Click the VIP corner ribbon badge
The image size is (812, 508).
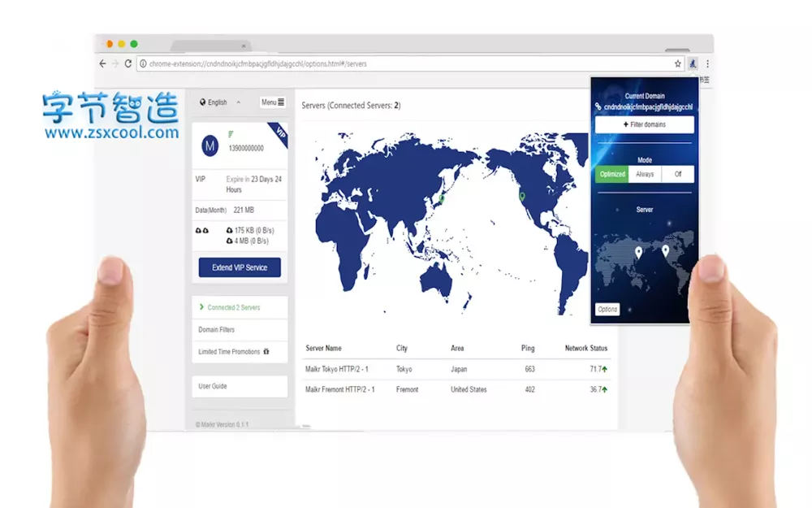click(279, 133)
